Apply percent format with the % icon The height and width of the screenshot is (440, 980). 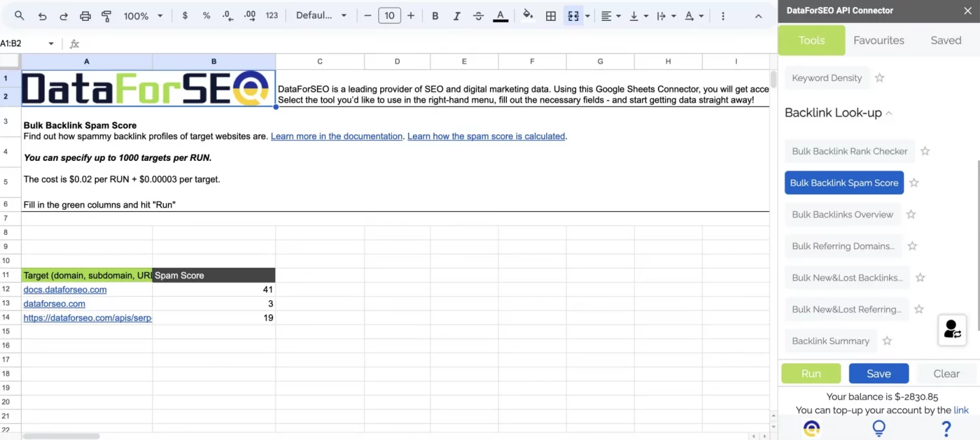(x=206, y=16)
